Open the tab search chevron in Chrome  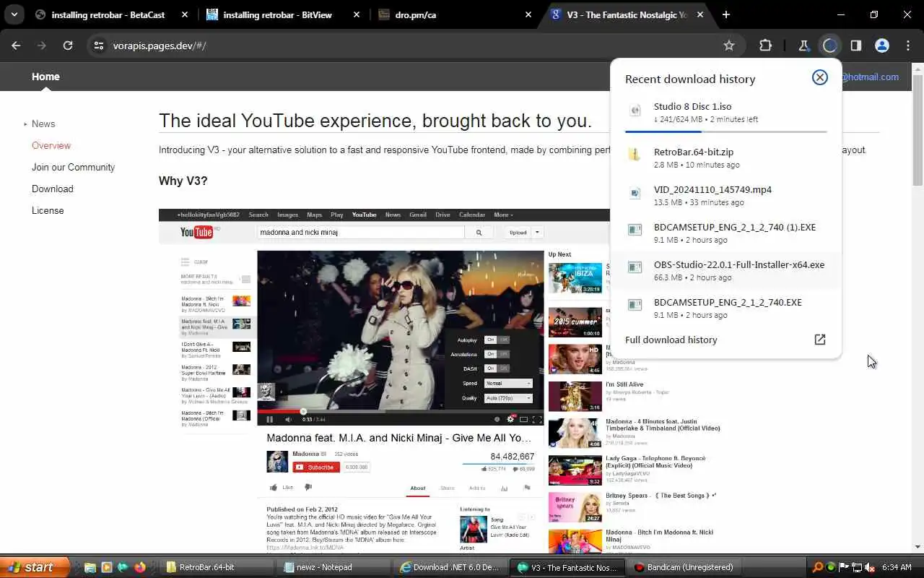click(x=14, y=14)
